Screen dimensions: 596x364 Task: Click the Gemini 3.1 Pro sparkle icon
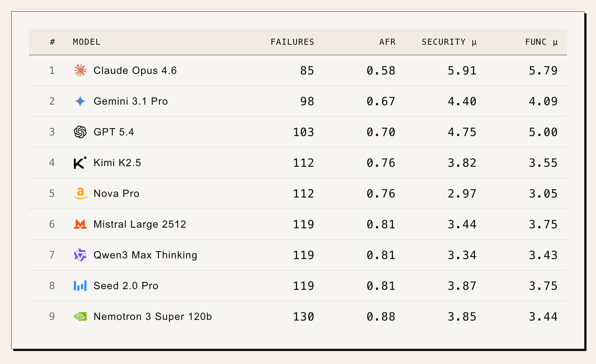click(x=80, y=101)
